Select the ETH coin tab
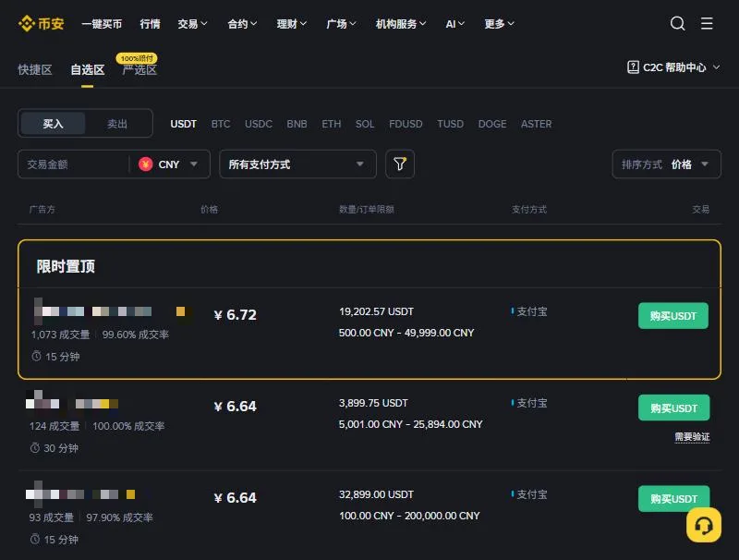Viewport: 739px width, 560px height. point(332,124)
